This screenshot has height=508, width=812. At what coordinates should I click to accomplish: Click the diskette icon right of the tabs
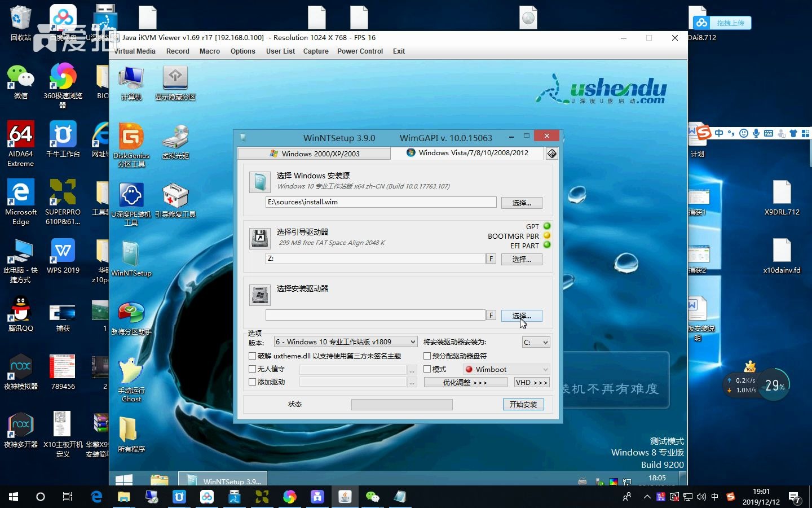551,153
